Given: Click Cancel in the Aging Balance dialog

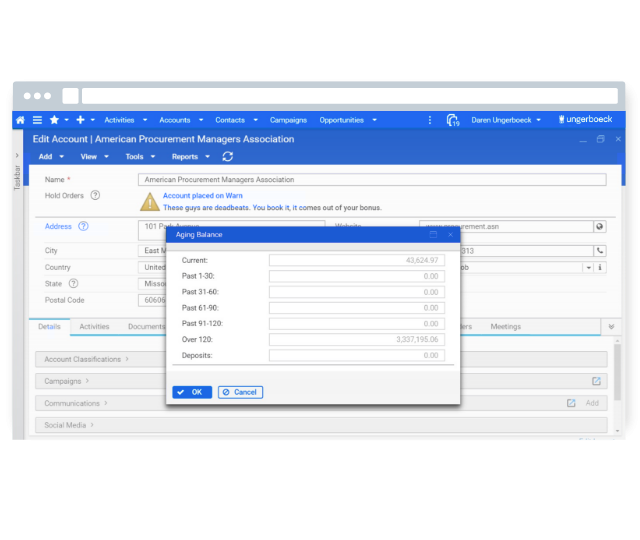Looking at the screenshot, I should pos(240,392).
